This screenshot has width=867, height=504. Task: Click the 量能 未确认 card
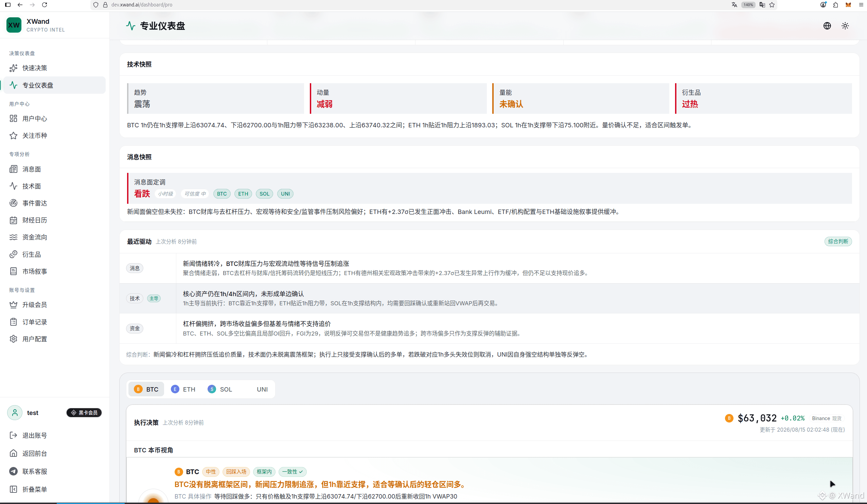point(581,98)
